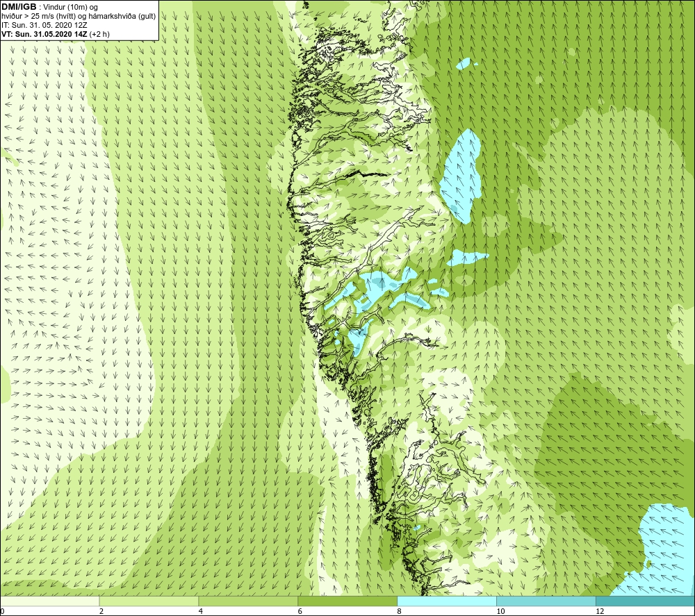
Task: Click the 'DMI/IGB' title text
Action: click(x=19, y=7)
